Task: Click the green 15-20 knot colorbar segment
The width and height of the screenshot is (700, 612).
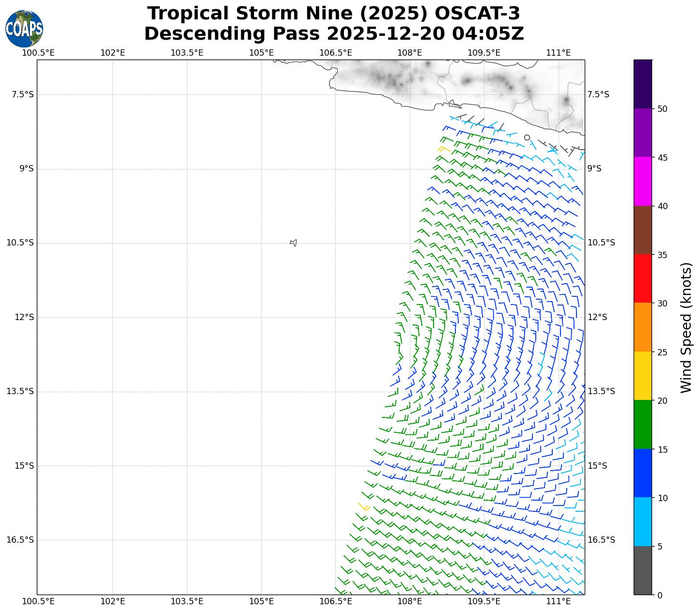Action: (x=643, y=424)
